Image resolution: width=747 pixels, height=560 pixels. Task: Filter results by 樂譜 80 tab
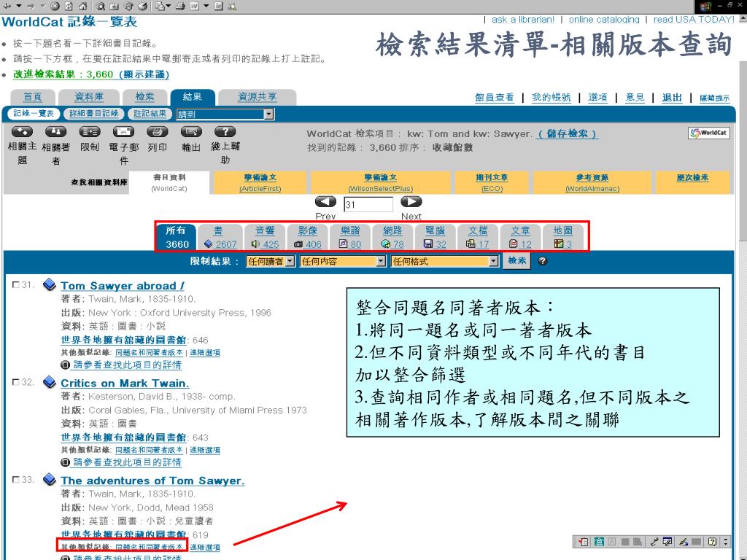point(349,237)
